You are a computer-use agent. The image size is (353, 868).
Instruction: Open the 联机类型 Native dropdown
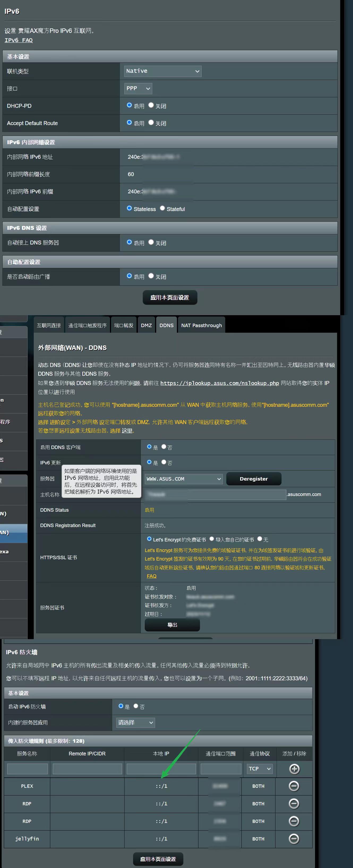pyautogui.click(x=163, y=71)
